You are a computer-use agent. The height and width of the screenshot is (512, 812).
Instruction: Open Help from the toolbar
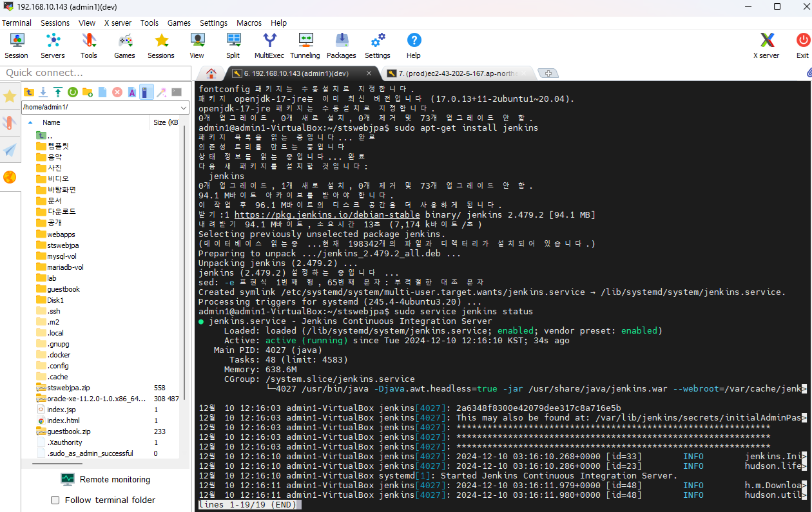coord(414,46)
